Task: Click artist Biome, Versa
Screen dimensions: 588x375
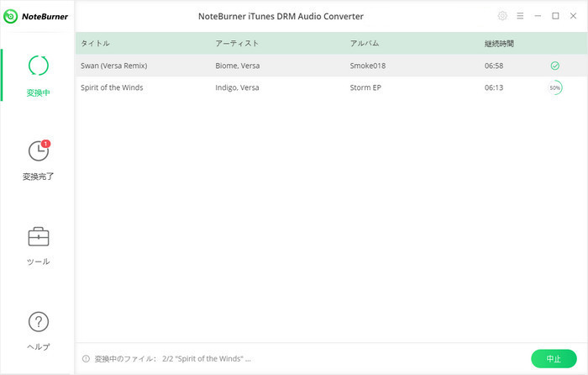Action: tap(238, 66)
